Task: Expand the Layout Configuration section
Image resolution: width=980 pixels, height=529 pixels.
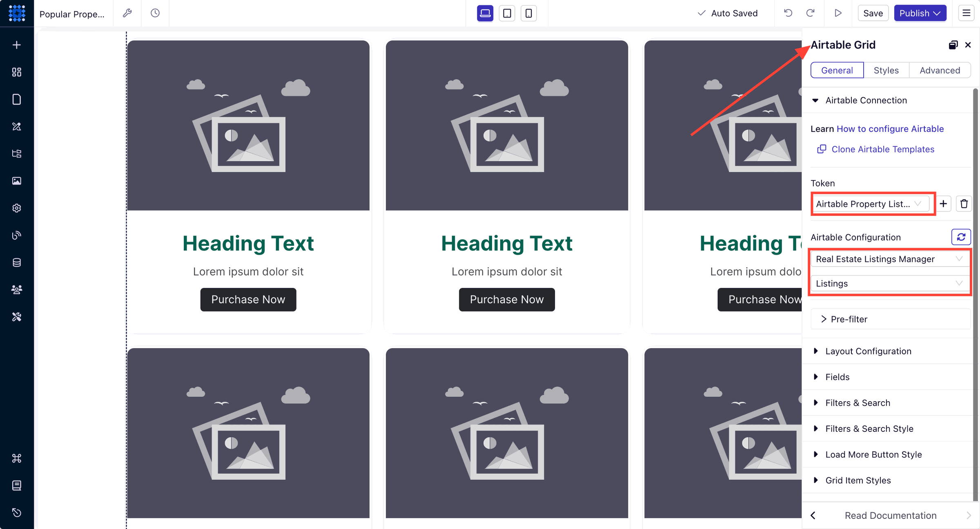Action: [868, 351]
